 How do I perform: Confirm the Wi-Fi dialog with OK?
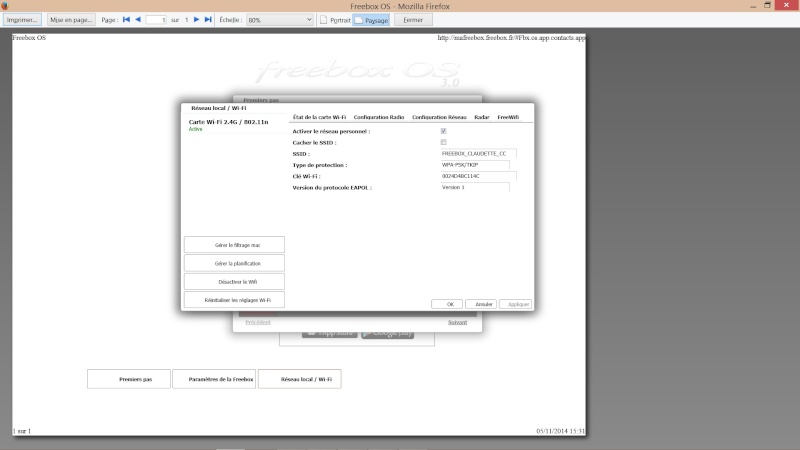[x=447, y=304]
